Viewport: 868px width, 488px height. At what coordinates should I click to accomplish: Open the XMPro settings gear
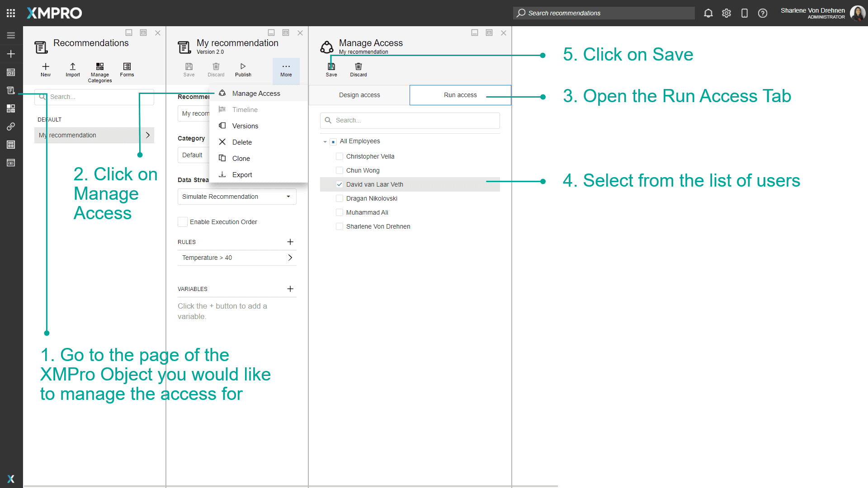click(726, 13)
